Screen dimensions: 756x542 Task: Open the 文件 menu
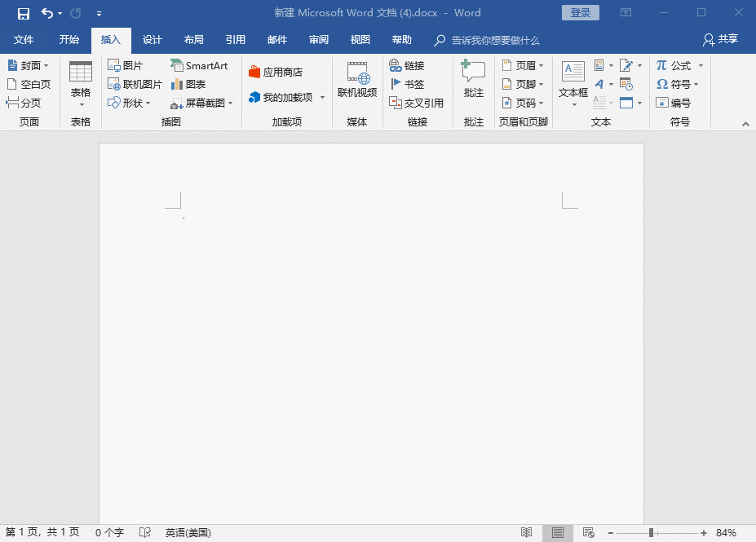click(24, 40)
